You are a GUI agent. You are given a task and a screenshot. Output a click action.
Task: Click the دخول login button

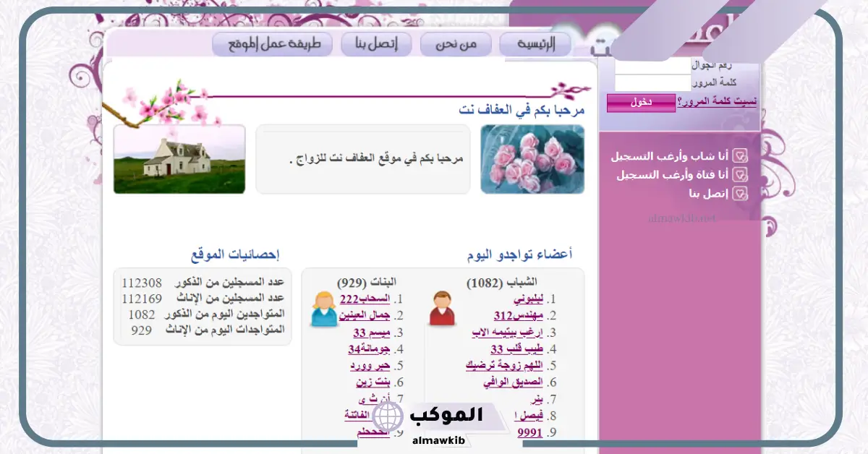(641, 103)
